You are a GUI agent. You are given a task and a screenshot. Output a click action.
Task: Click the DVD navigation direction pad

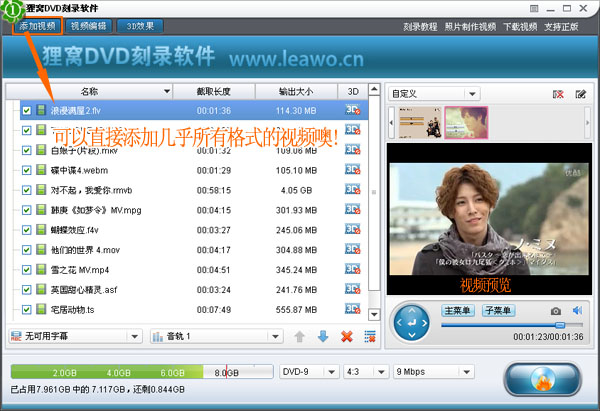click(412, 323)
